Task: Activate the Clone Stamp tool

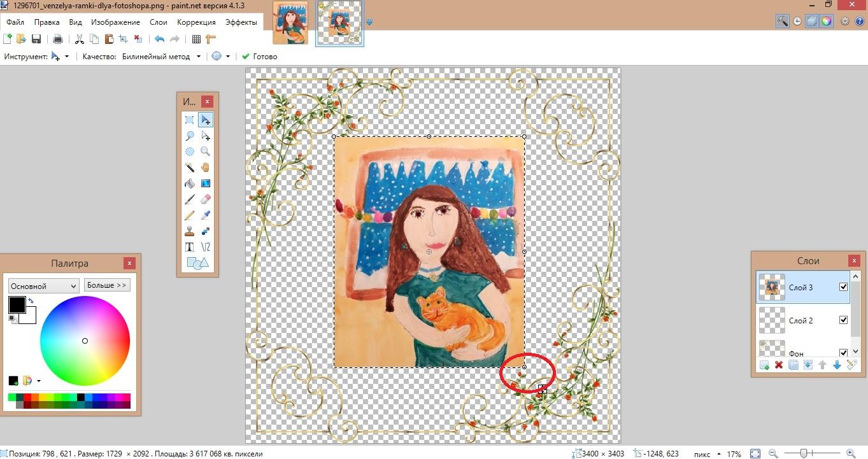Action: (x=189, y=231)
